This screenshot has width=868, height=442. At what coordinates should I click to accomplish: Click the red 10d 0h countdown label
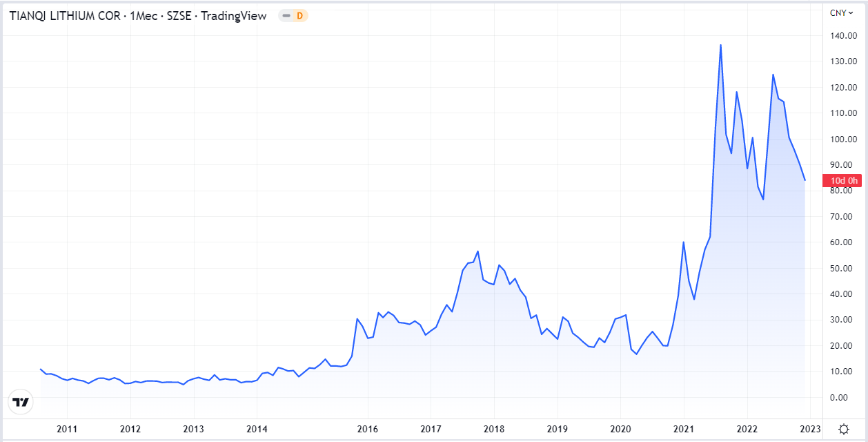[843, 181]
